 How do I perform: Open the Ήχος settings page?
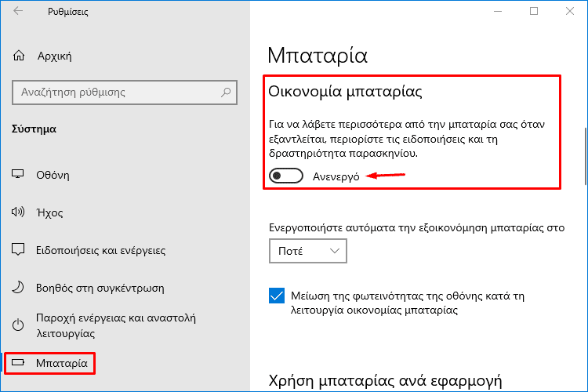coord(49,213)
